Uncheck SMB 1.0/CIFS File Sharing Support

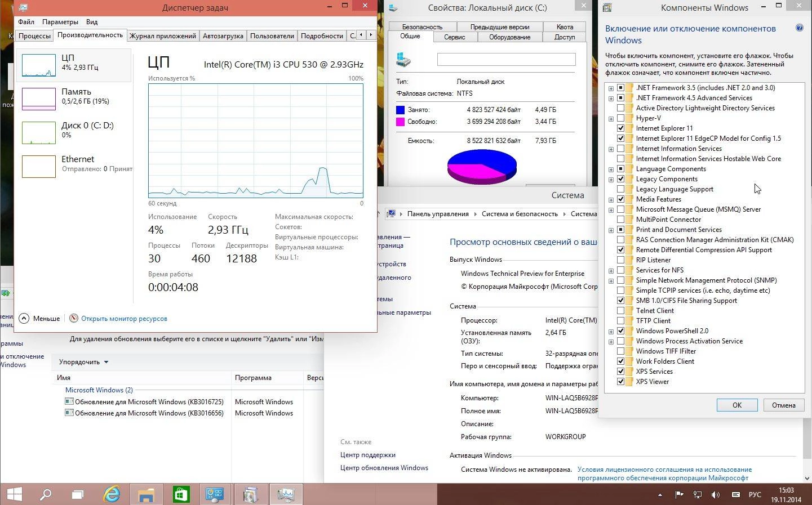620,301
